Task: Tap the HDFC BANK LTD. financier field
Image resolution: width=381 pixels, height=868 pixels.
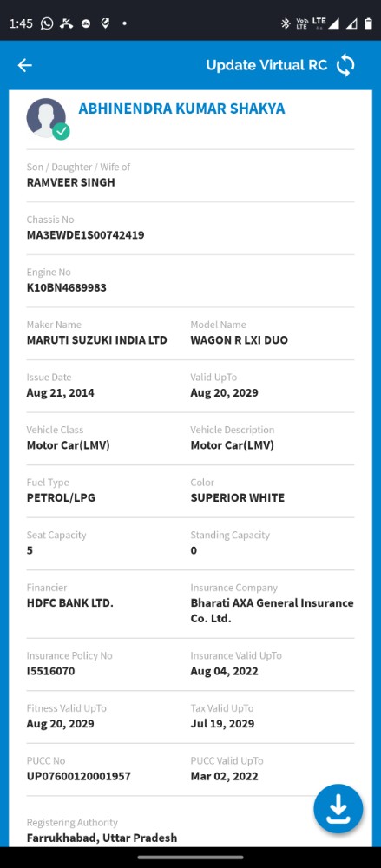Action: pyautogui.click(x=69, y=603)
